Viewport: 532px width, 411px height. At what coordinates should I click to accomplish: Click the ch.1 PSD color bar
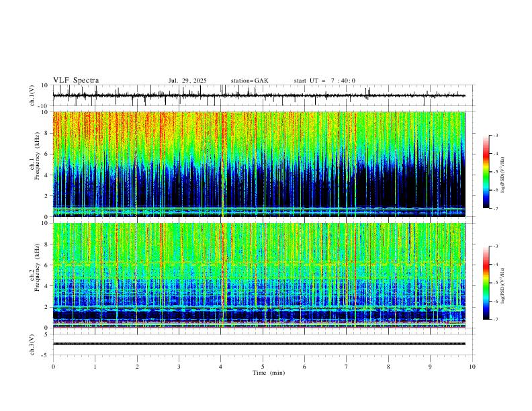click(486, 172)
